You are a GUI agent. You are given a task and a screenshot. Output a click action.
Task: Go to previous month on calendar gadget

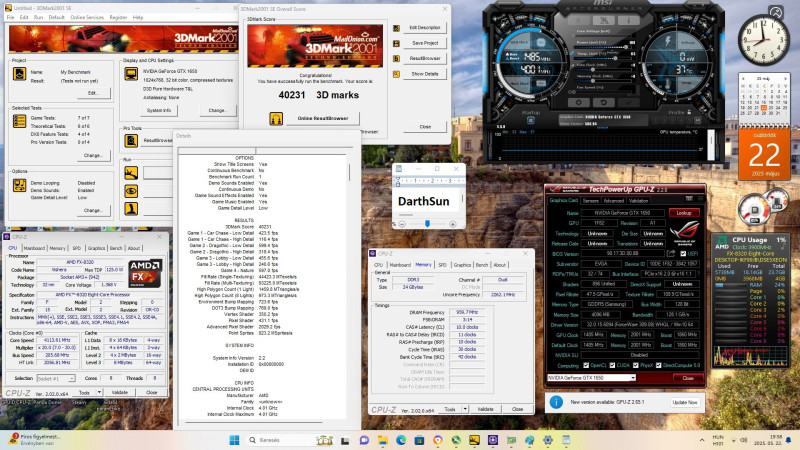point(743,79)
